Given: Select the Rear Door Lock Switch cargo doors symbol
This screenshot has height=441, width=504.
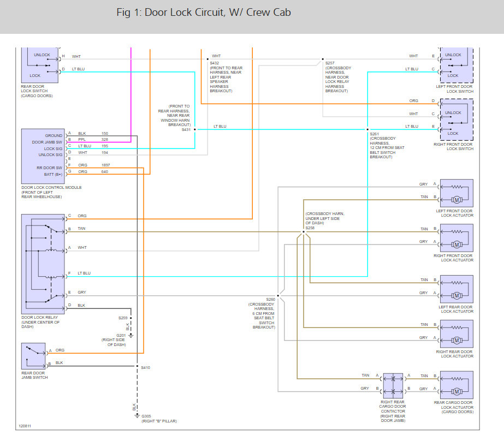Looking at the screenshot, I should coord(40,65).
